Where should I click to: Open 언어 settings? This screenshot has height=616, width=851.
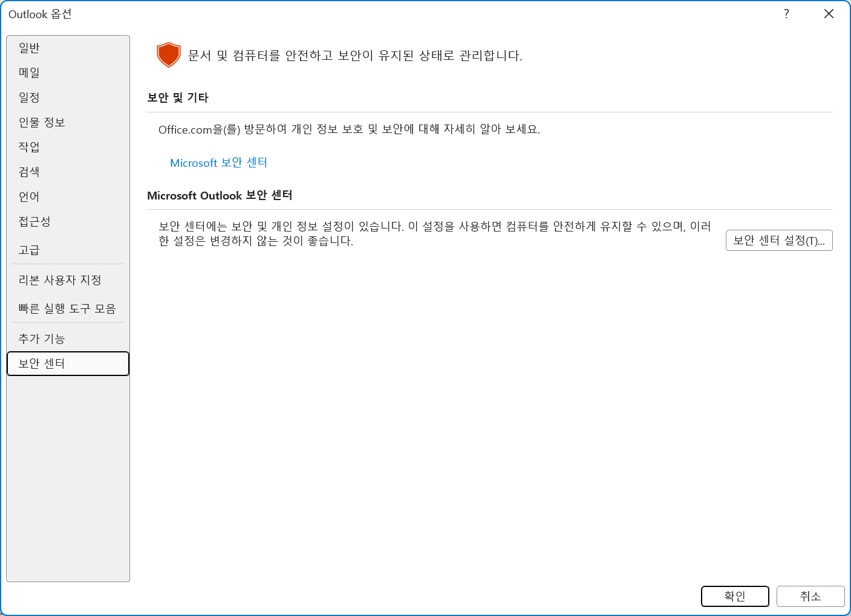coord(68,196)
